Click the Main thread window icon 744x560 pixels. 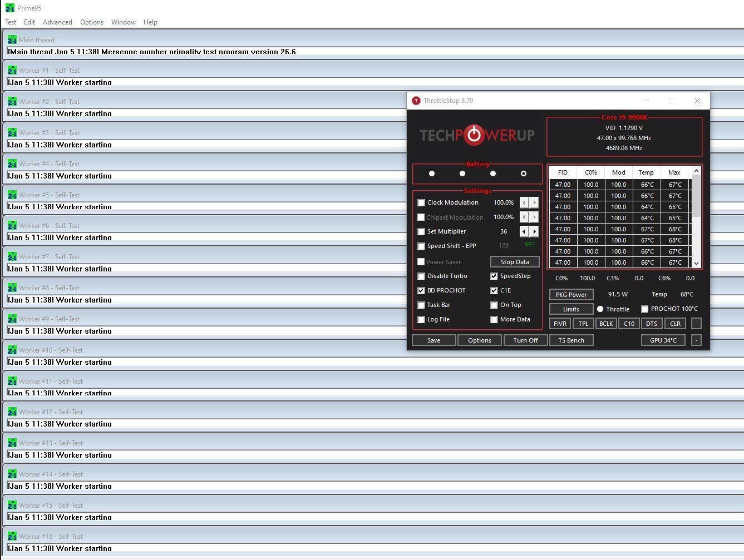(x=12, y=40)
